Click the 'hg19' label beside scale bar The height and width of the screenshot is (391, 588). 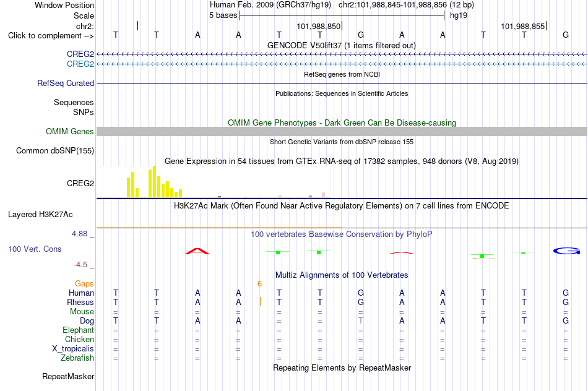[x=459, y=15]
